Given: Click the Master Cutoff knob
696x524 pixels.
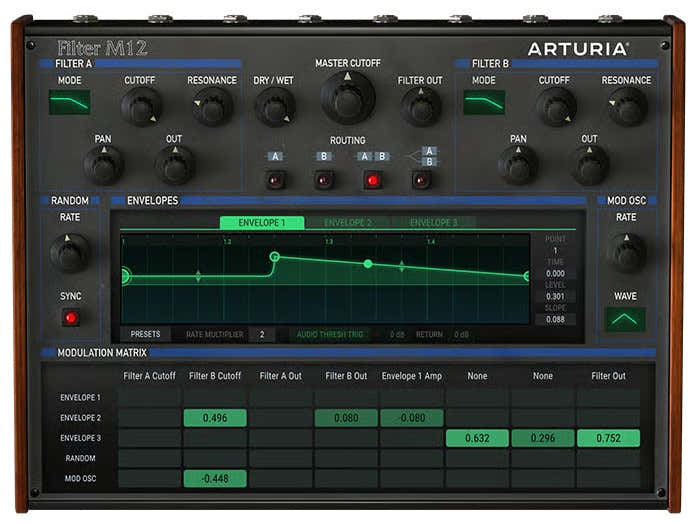Looking at the screenshot, I should point(348,98).
